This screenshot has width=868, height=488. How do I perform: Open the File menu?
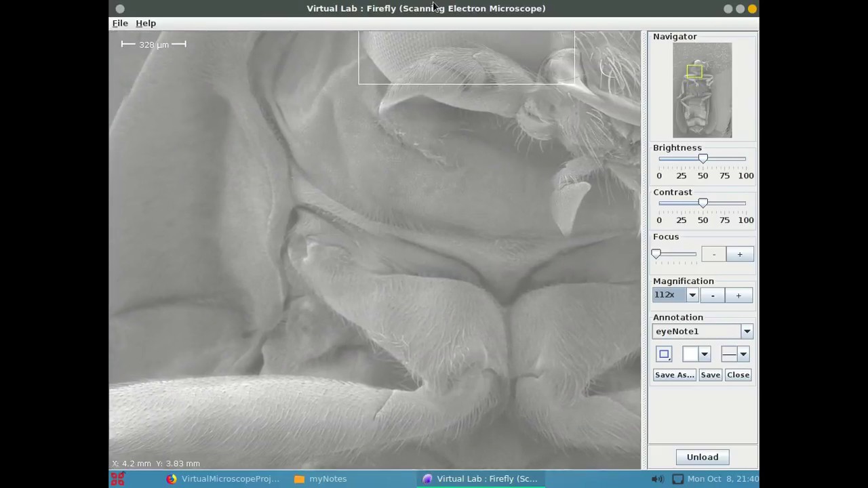120,23
